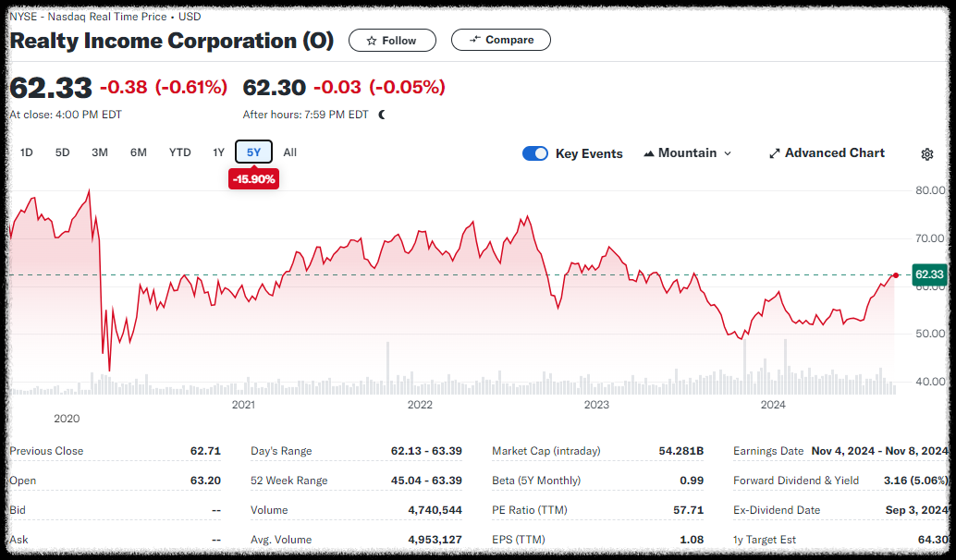Click the compare arrows icon

tap(475, 40)
